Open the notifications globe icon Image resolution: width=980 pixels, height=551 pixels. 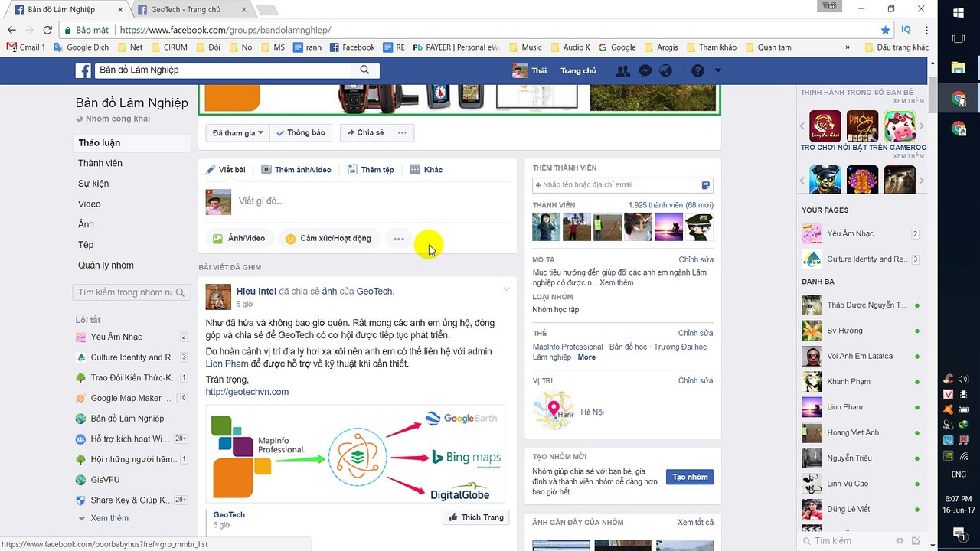pyautogui.click(x=666, y=70)
